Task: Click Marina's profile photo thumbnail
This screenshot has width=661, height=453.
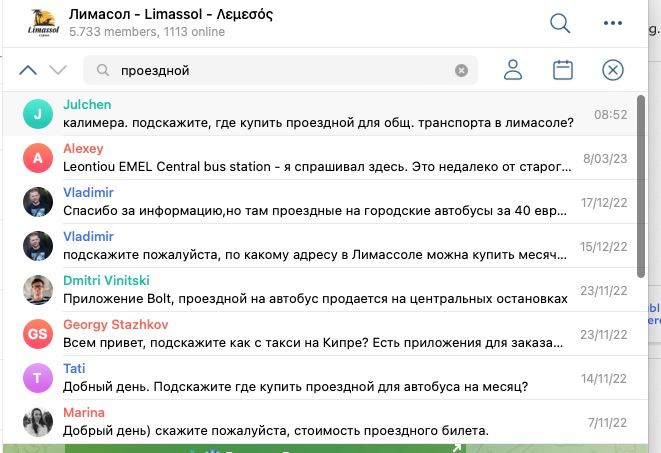Action: 38,422
